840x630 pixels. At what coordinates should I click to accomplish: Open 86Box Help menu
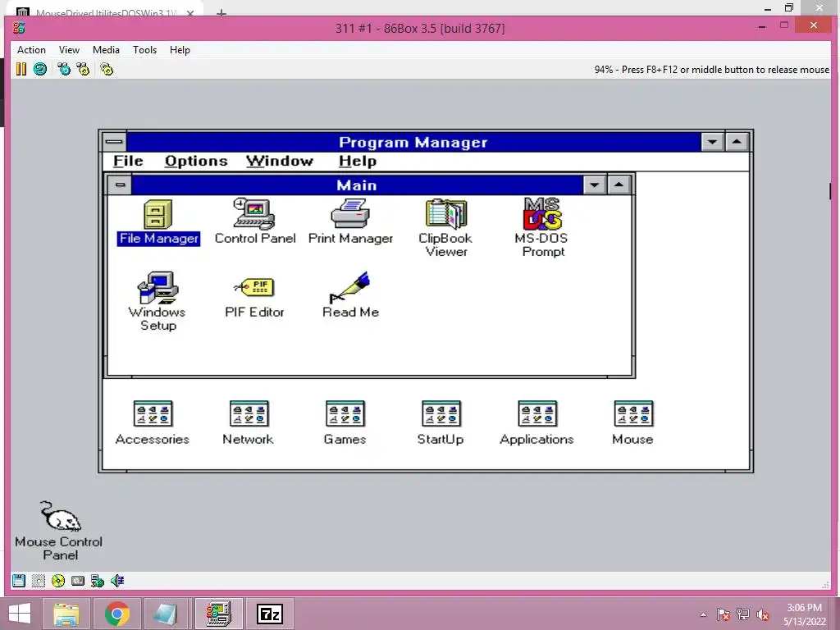(180, 50)
